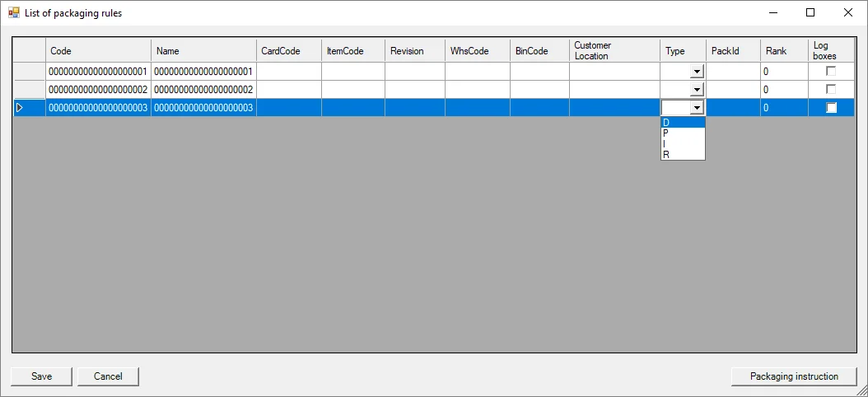
Task: Edit the Rank value in second row
Action: point(782,89)
